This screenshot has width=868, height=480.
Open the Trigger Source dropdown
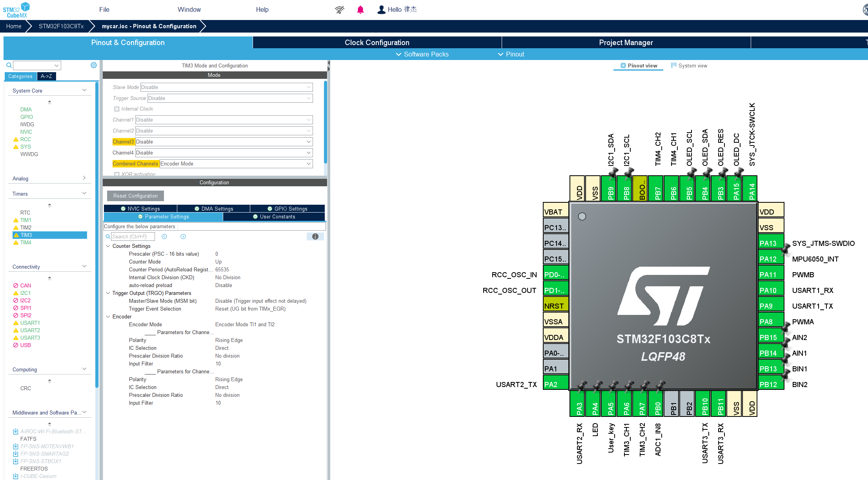pos(230,98)
